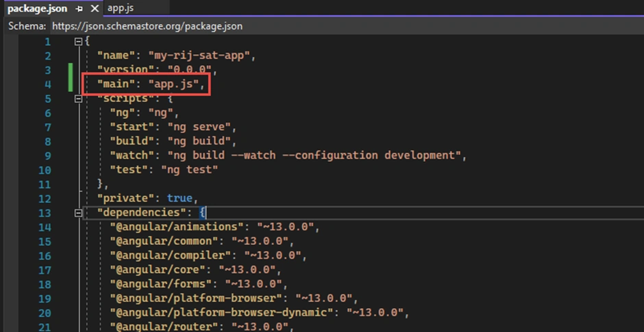Click the "ng serve" value
Viewport: 644px width, 332px height.
click(199, 127)
